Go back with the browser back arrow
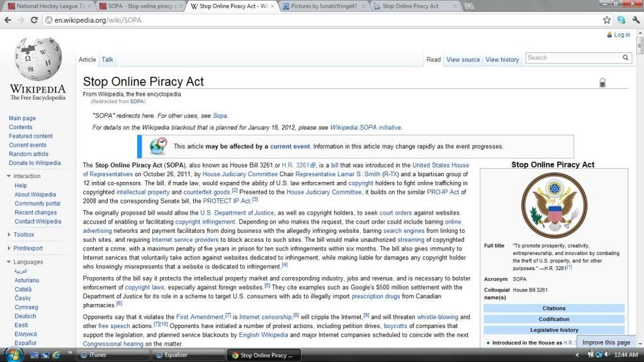This screenshot has width=644, height=362. 8,20
